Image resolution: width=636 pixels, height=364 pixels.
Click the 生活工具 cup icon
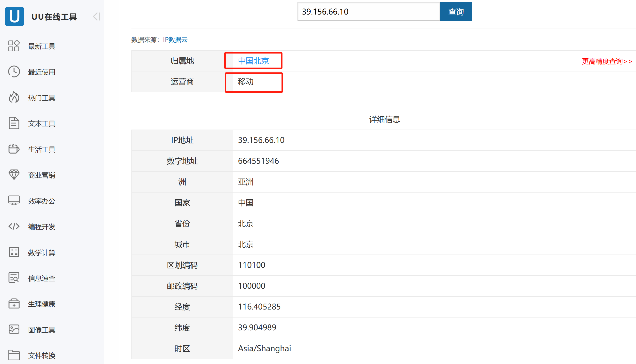tap(14, 149)
